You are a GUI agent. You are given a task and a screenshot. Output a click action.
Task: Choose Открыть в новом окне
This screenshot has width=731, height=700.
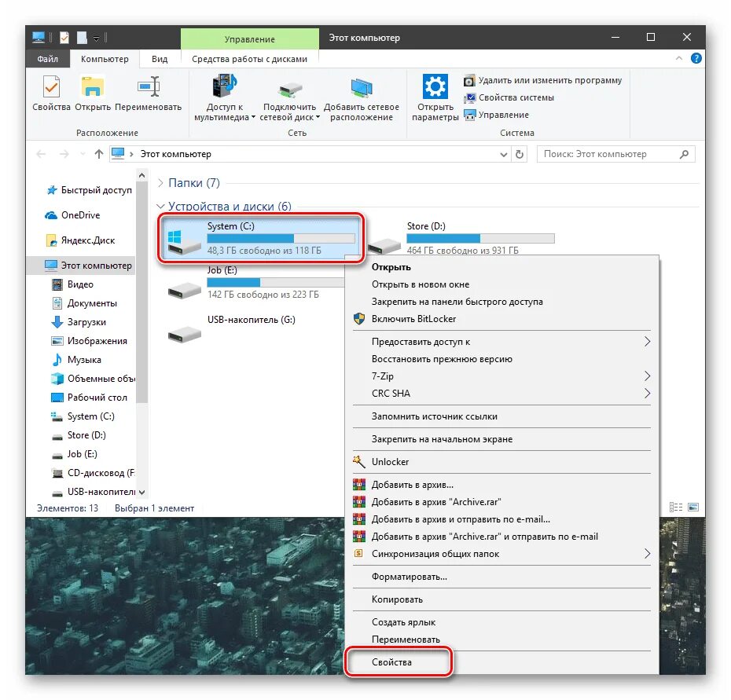click(x=501, y=284)
